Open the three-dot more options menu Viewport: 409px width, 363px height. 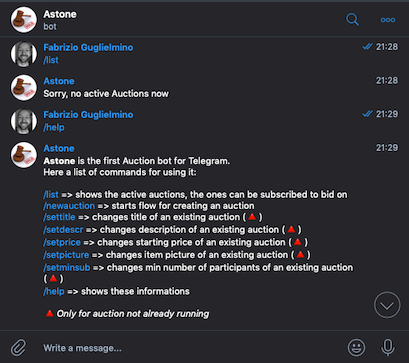point(388,20)
